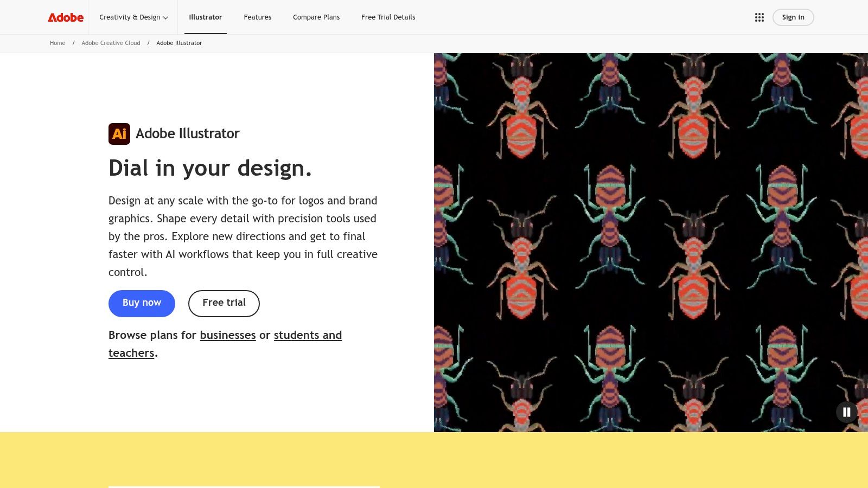Click the Adobe Illustrator Ai product icon
The image size is (868, 488).
click(119, 134)
